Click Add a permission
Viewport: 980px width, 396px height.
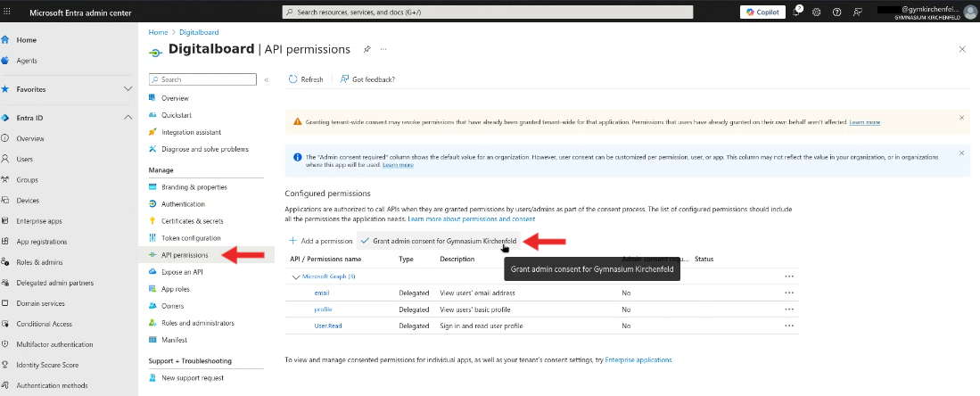(321, 241)
